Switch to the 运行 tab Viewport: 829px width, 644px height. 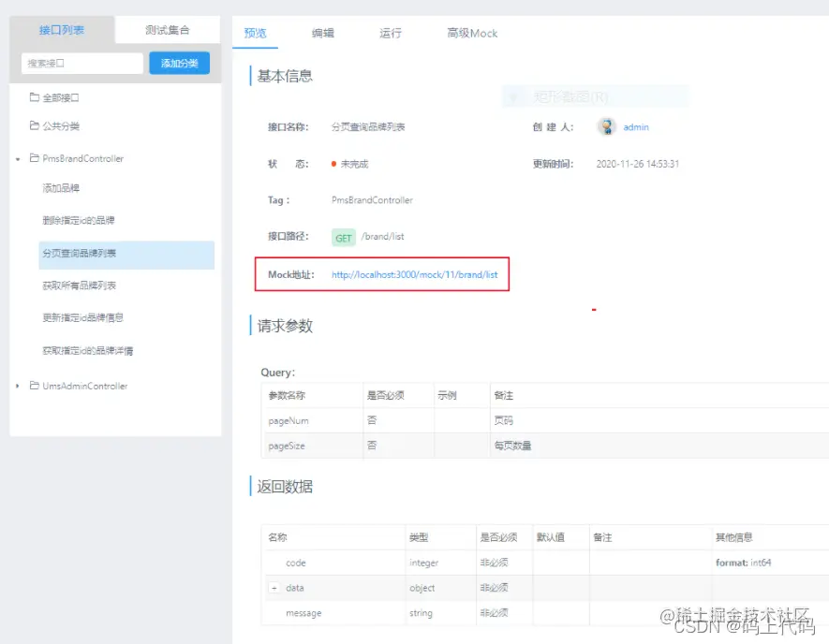[391, 33]
